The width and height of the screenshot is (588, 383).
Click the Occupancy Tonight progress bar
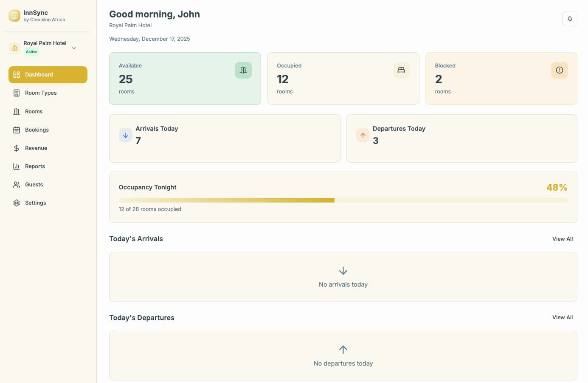tap(343, 200)
